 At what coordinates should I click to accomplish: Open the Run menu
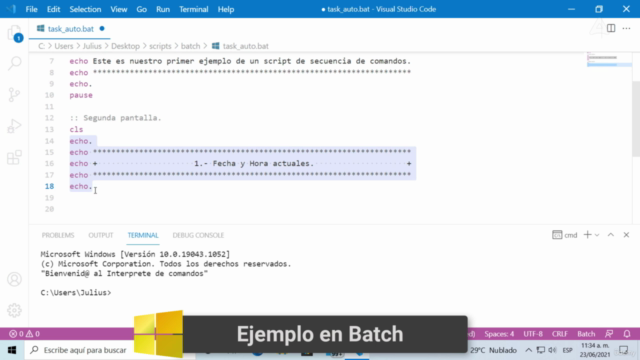[x=163, y=9]
